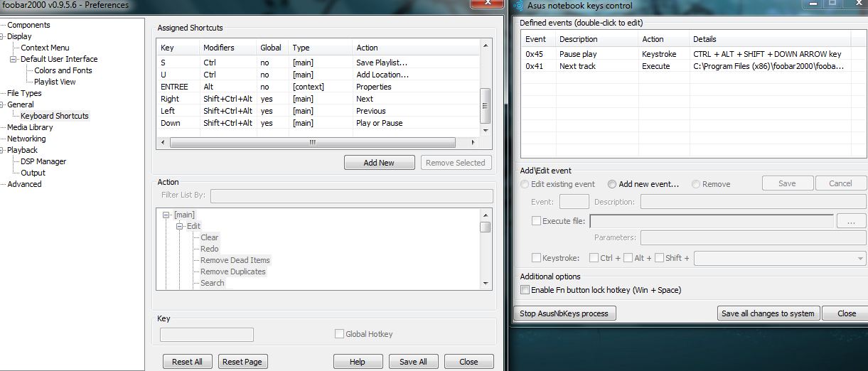
Task: Select the Add new event radio button
Action: pos(612,184)
